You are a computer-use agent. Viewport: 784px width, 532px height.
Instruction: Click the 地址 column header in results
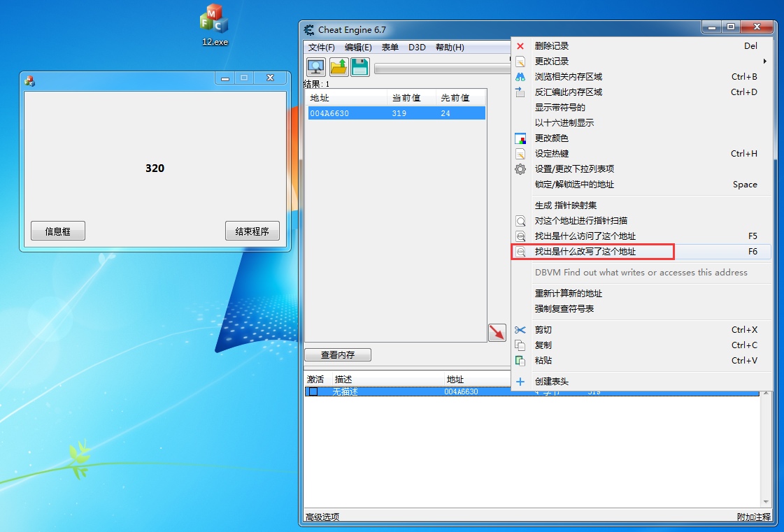point(347,98)
